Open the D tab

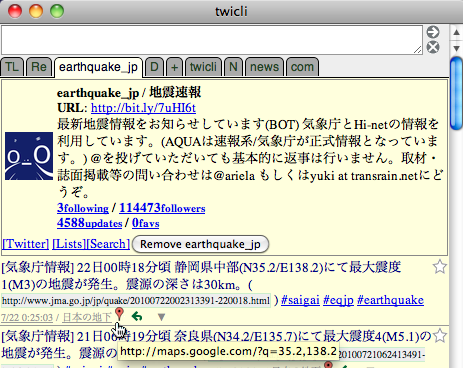point(154,67)
